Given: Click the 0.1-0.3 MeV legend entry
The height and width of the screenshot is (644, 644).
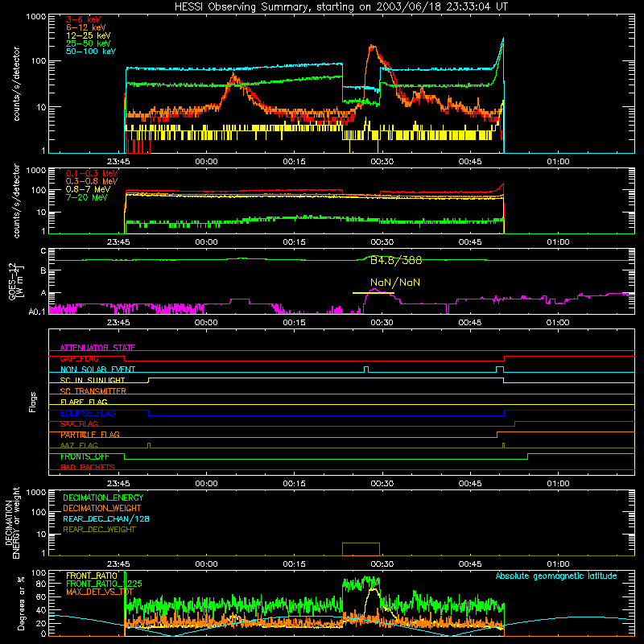Looking at the screenshot, I should pyautogui.click(x=92, y=173).
